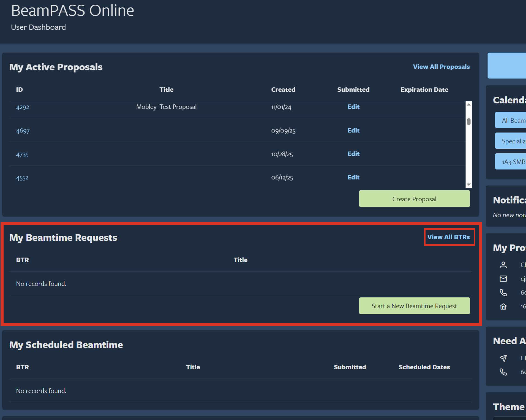The height and width of the screenshot is (420, 526).
Task: Click the phone icon in My Profile panel
Action: (503, 292)
